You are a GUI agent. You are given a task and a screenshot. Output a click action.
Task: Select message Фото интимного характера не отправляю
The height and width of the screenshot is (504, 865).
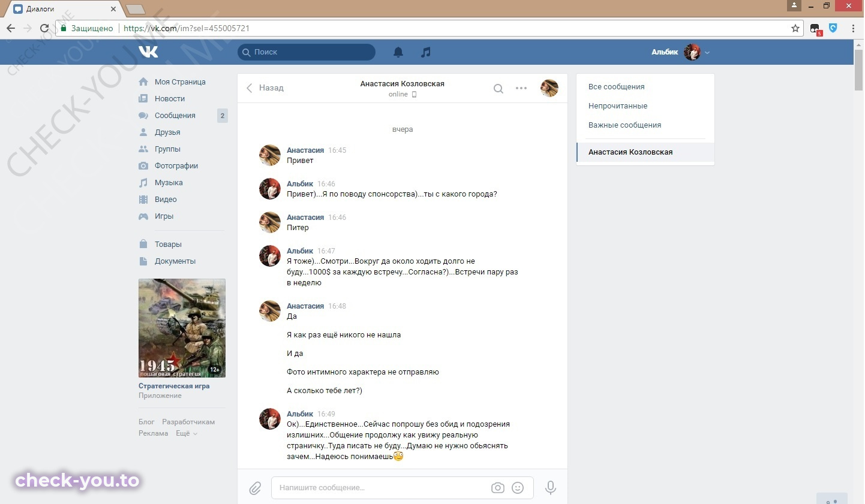coord(363,372)
